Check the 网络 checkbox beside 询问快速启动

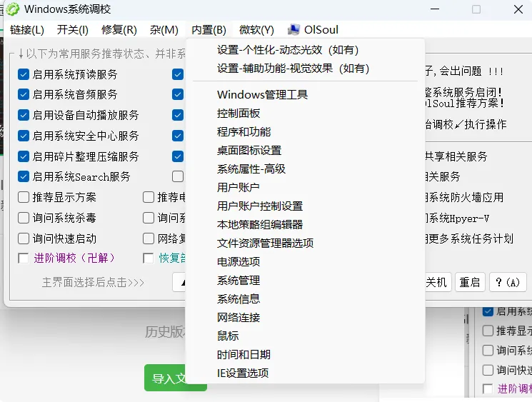tap(149, 238)
